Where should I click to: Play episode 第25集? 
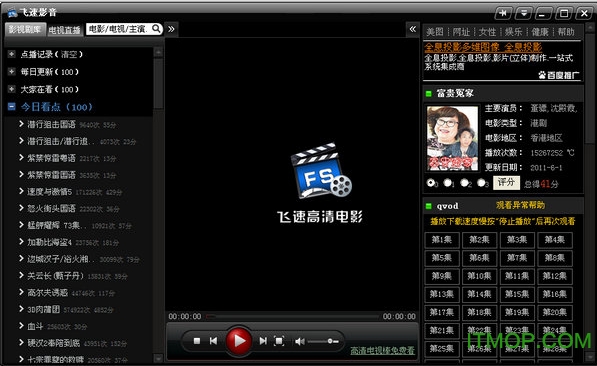point(442,348)
